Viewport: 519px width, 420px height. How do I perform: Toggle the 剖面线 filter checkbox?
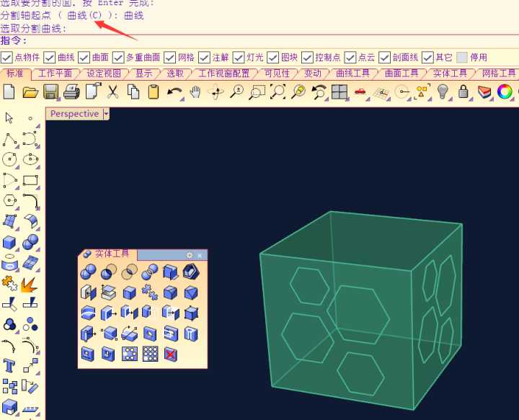(x=385, y=58)
